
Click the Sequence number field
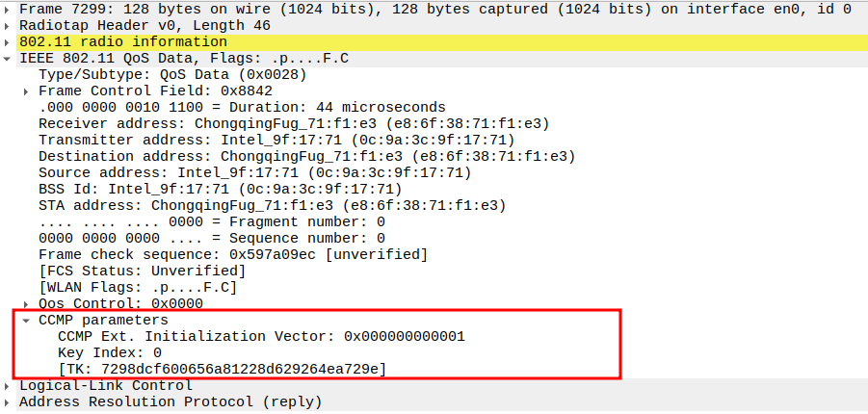(211, 239)
